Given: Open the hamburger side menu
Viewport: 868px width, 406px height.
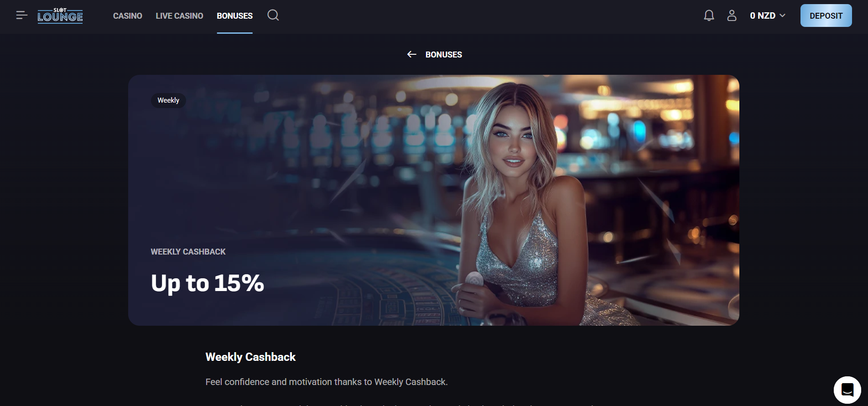Looking at the screenshot, I should pos(21,16).
